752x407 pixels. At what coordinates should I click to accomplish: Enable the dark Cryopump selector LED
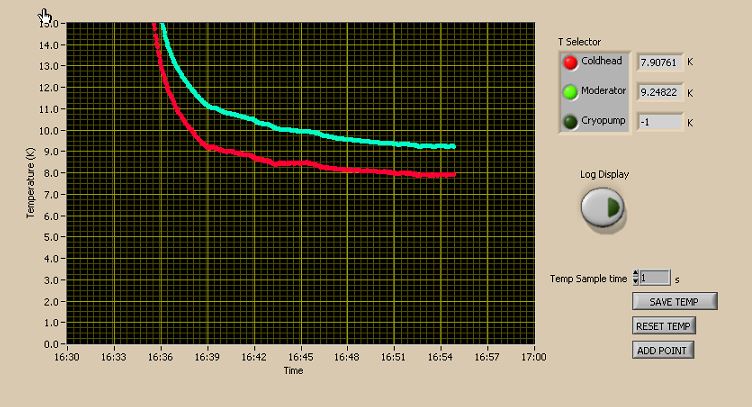[x=570, y=122]
